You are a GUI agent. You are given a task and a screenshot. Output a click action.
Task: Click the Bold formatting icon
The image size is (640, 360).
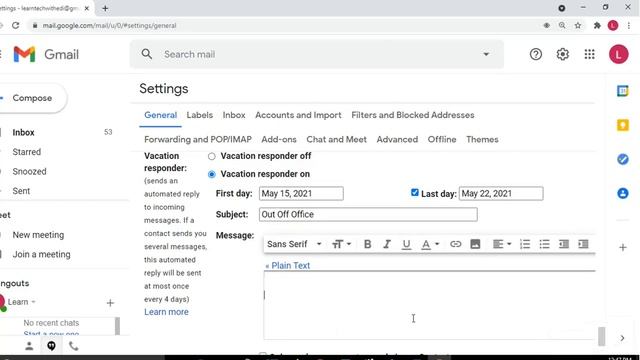click(x=367, y=244)
